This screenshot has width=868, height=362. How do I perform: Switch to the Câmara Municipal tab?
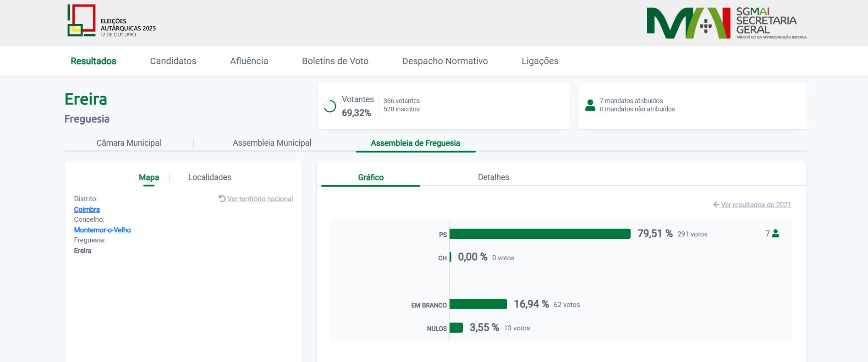click(129, 143)
